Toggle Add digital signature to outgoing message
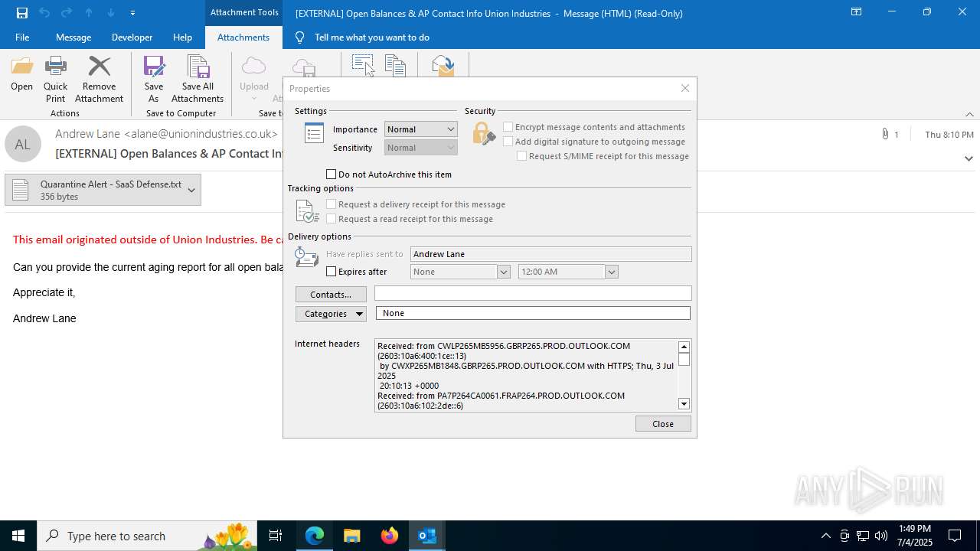Image resolution: width=980 pixels, height=551 pixels. pos(508,142)
